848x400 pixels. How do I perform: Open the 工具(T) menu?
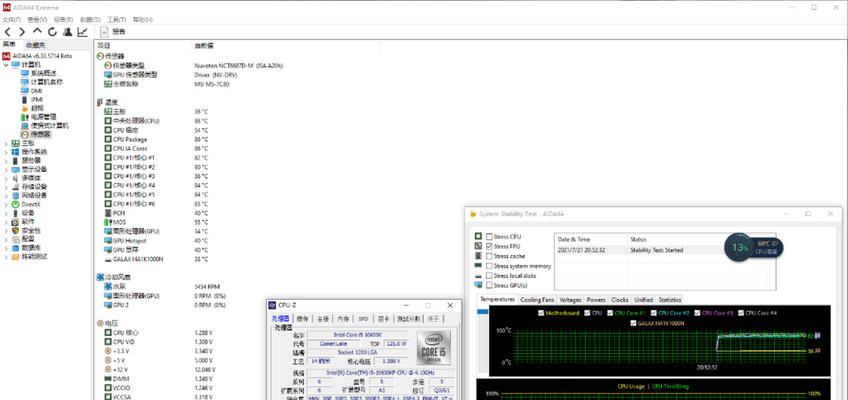116,19
